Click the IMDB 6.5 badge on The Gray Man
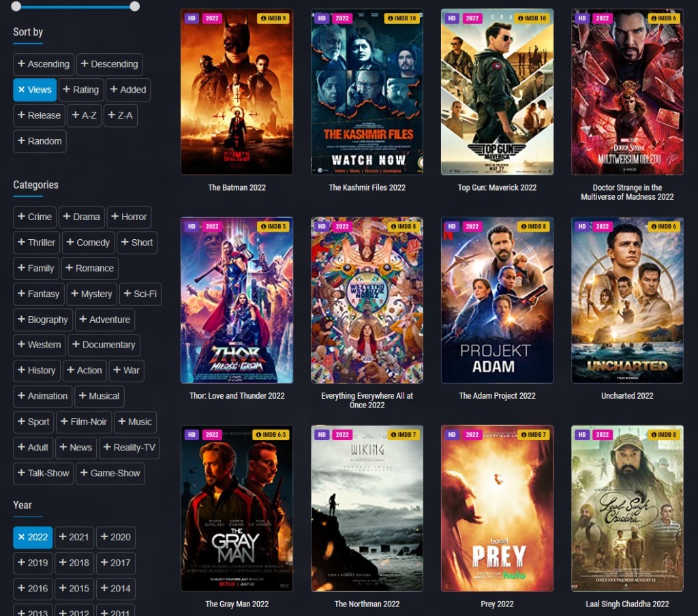The image size is (698, 616). click(272, 435)
